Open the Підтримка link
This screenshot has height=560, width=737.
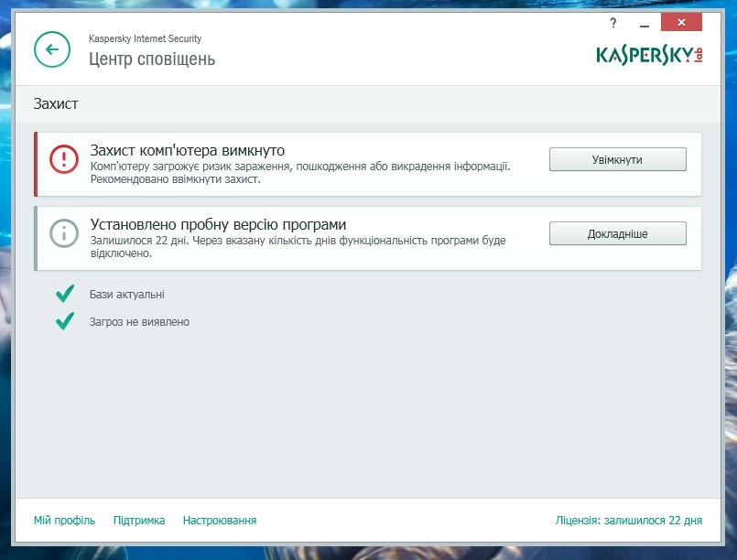pyautogui.click(x=139, y=521)
